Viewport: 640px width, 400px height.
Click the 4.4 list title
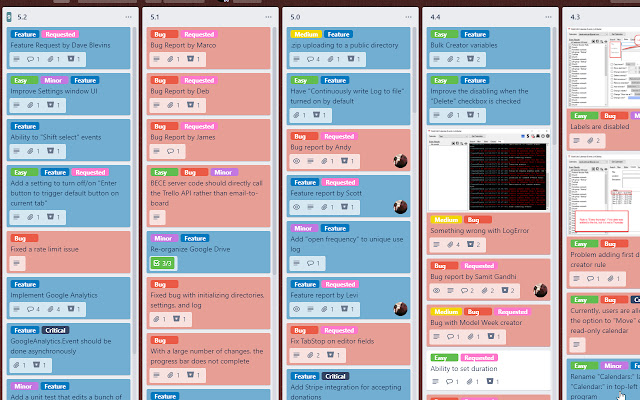pos(435,17)
